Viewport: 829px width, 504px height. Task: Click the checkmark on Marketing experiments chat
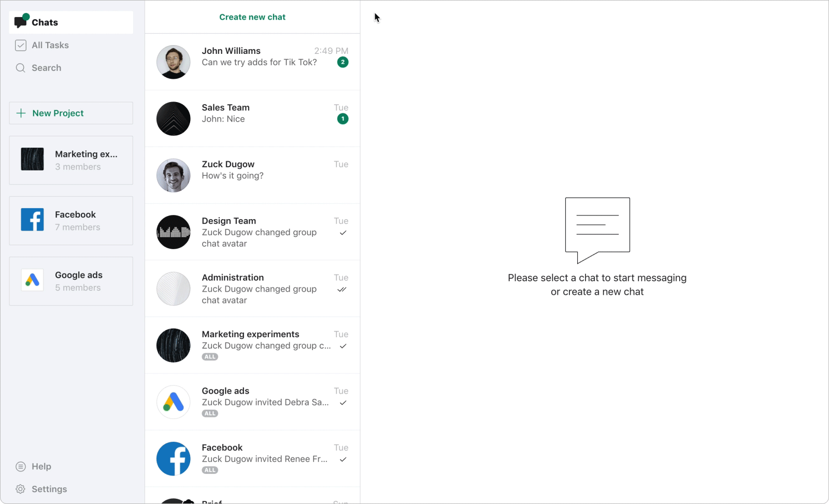343,346
